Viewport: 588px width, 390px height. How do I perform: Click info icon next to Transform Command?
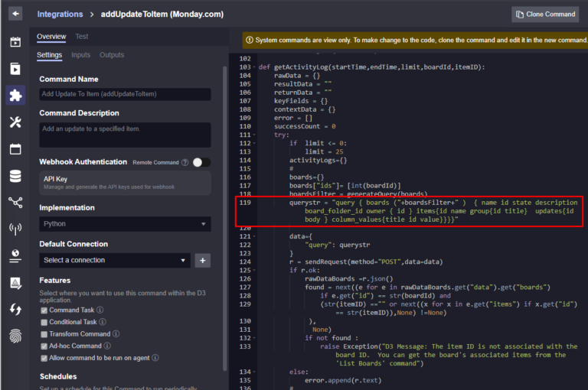pos(116,334)
